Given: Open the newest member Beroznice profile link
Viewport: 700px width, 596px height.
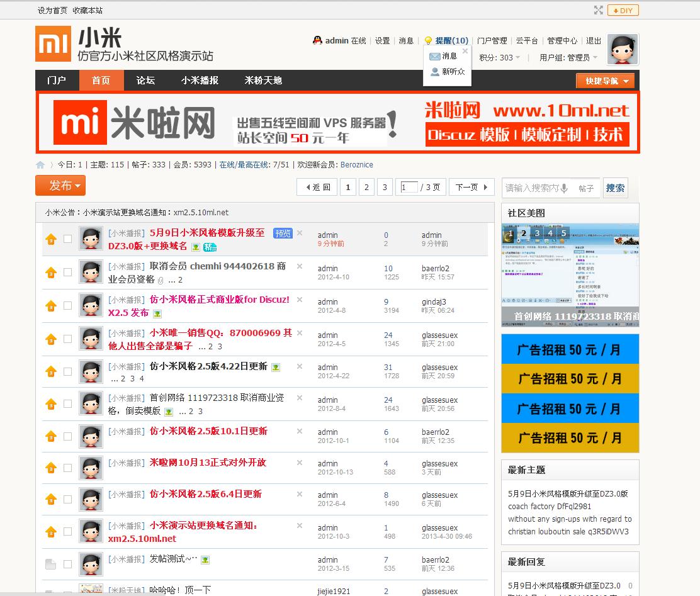Looking at the screenshot, I should (x=357, y=165).
